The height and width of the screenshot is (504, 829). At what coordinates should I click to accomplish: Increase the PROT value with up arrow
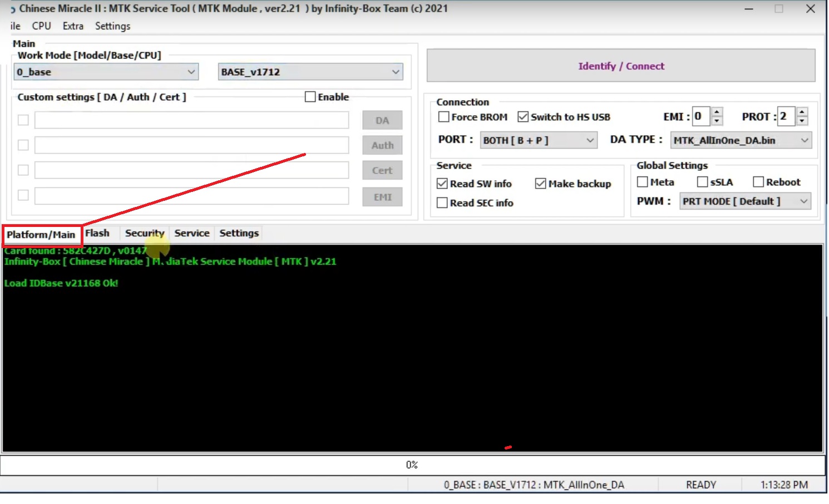point(802,112)
